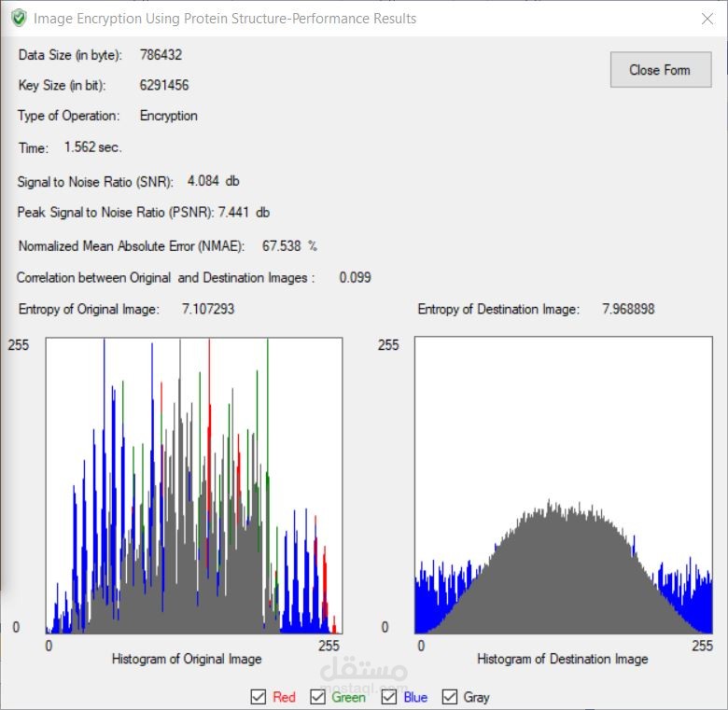This screenshot has width=728, height=710.
Task: Close the Performance Results window
Action: (707, 19)
